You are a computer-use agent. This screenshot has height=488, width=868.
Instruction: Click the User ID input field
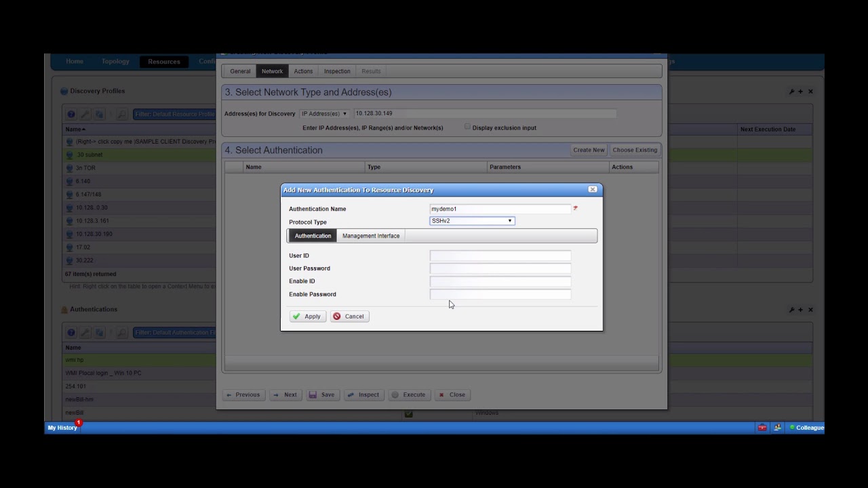pos(500,256)
